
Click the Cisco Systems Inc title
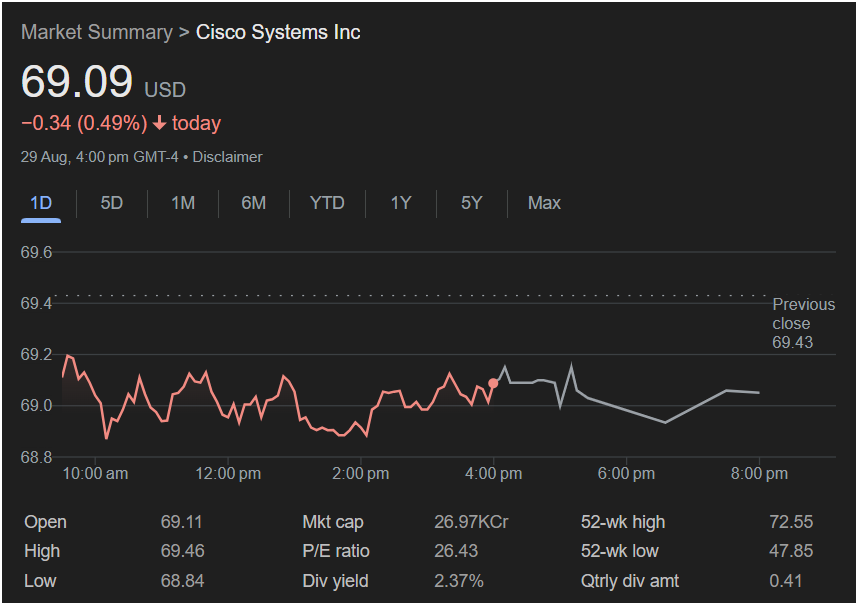pyautogui.click(x=278, y=32)
